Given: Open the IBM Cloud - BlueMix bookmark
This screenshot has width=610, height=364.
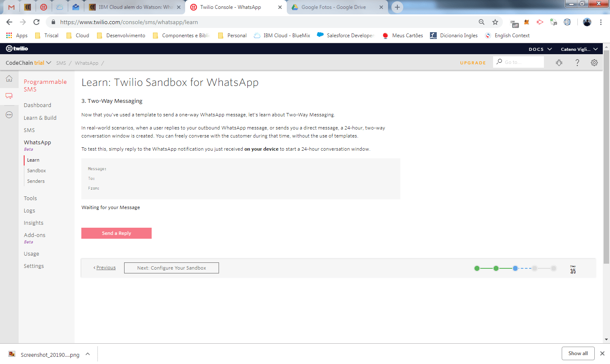Looking at the screenshot, I should (x=282, y=36).
